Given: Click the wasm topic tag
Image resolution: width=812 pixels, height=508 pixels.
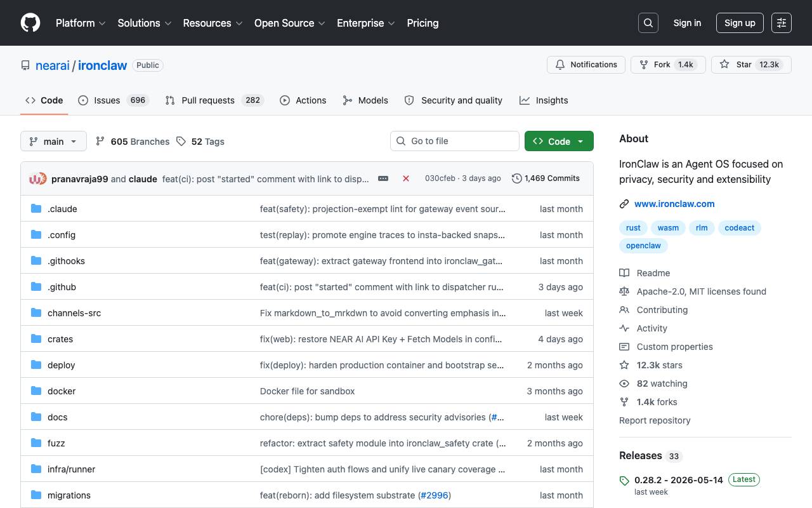Looking at the screenshot, I should 668,228.
